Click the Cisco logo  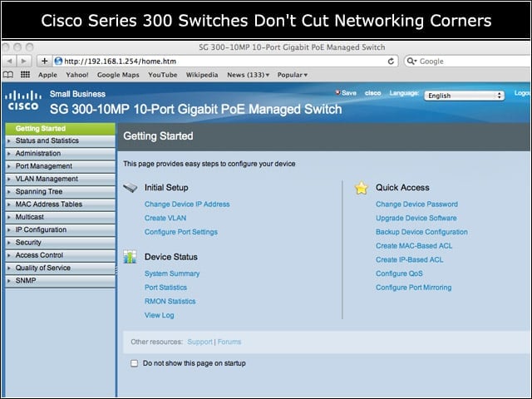23,101
